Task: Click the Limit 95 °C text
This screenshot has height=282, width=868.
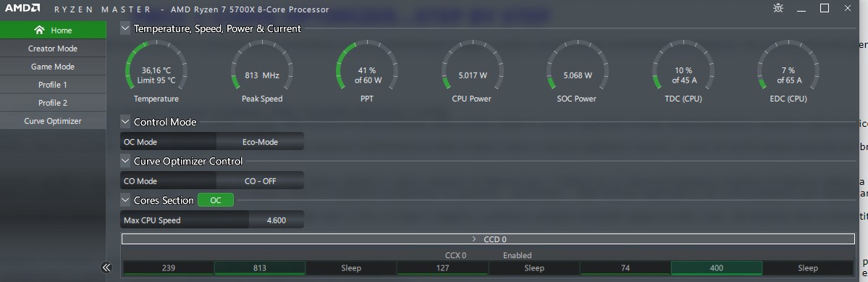Action: pos(156,80)
